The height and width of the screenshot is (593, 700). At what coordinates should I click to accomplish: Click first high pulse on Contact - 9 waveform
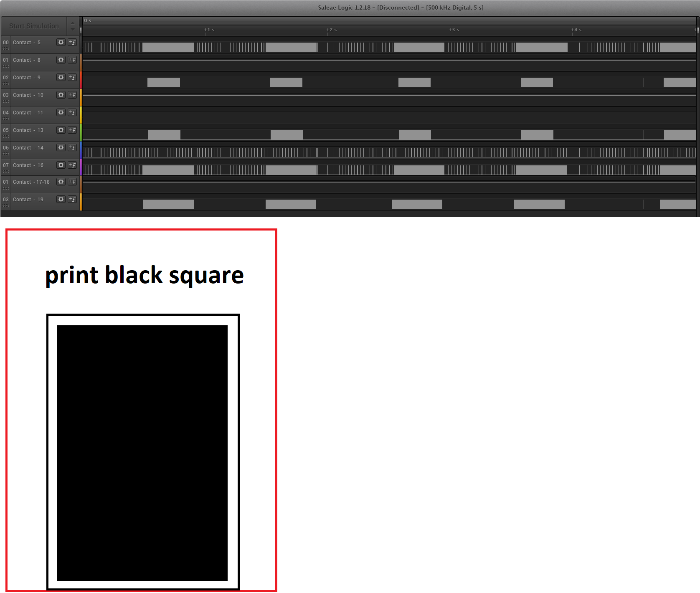(x=164, y=82)
